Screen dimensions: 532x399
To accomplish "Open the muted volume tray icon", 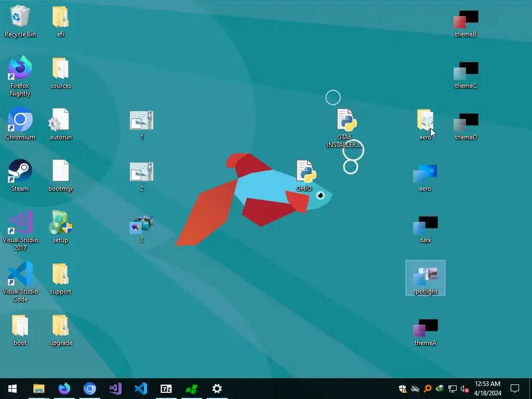I will pyautogui.click(x=464, y=389).
